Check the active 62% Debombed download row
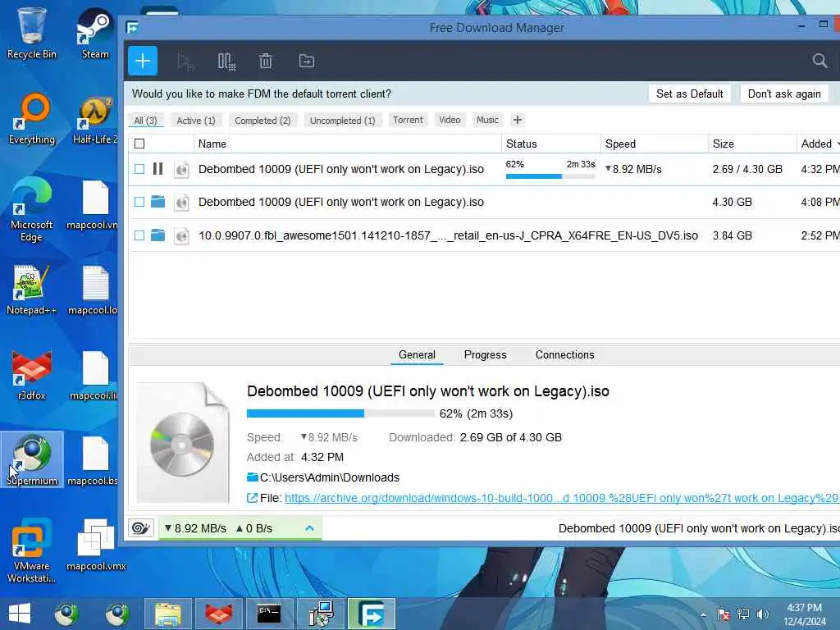Screen dimensions: 840x630 click(x=139, y=169)
